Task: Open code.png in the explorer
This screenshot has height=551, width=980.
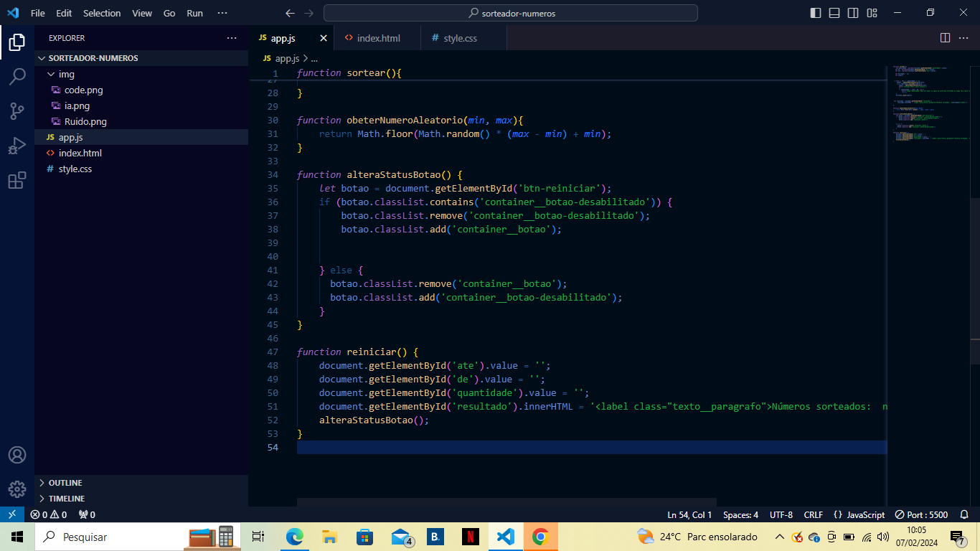Action: pos(141,90)
